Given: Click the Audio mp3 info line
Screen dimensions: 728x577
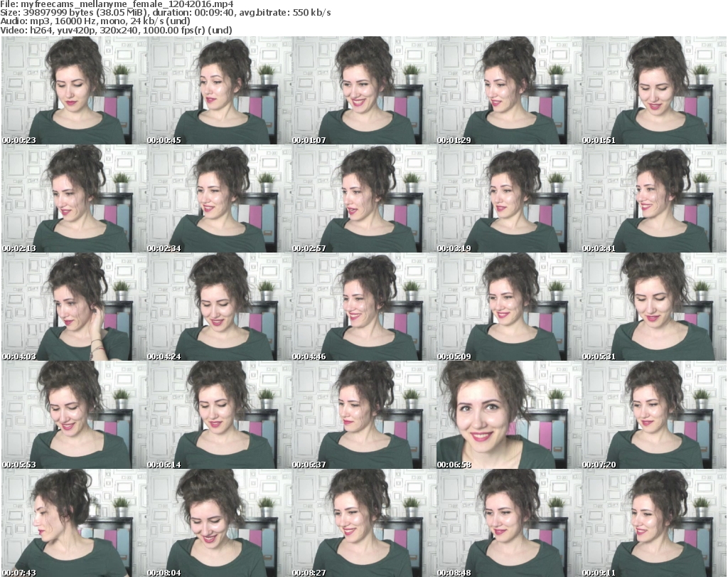Looking at the screenshot, I should 95,21.
